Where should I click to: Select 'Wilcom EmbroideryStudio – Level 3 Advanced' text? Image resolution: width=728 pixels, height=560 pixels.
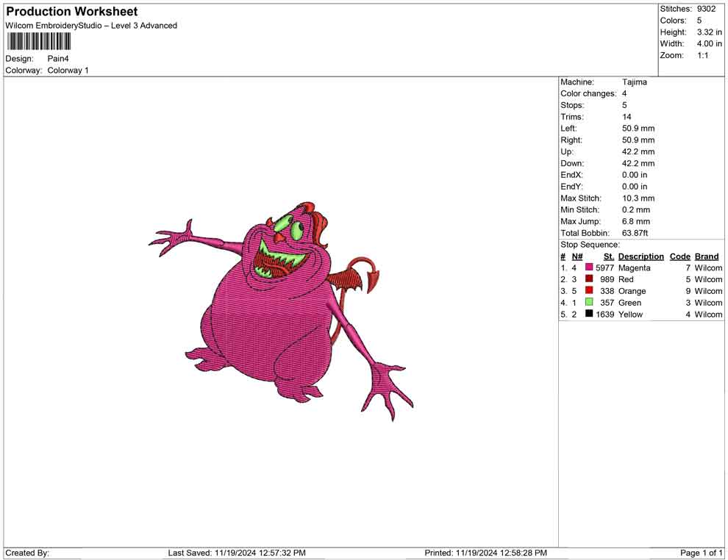click(91, 26)
